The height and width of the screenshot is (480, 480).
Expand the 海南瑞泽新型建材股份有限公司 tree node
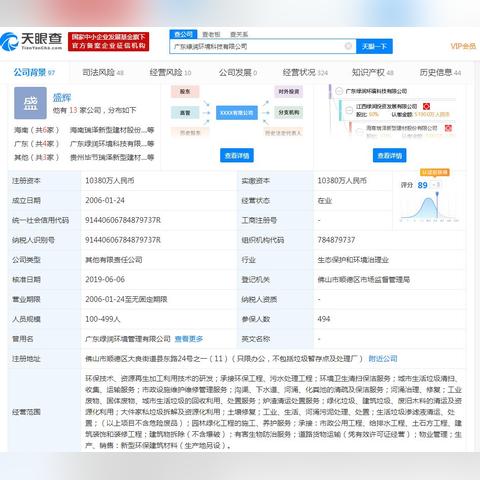pyautogui.click(x=359, y=131)
